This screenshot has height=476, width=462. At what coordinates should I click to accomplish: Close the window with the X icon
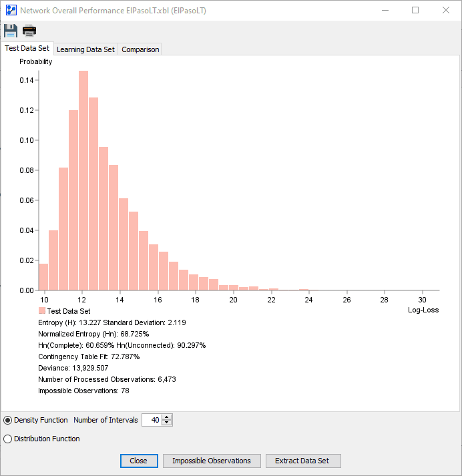pos(446,10)
